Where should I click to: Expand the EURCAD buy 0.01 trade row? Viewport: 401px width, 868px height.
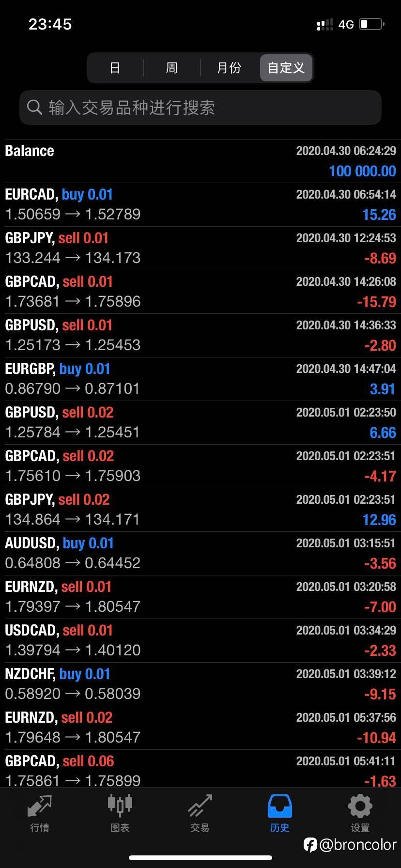click(x=200, y=205)
